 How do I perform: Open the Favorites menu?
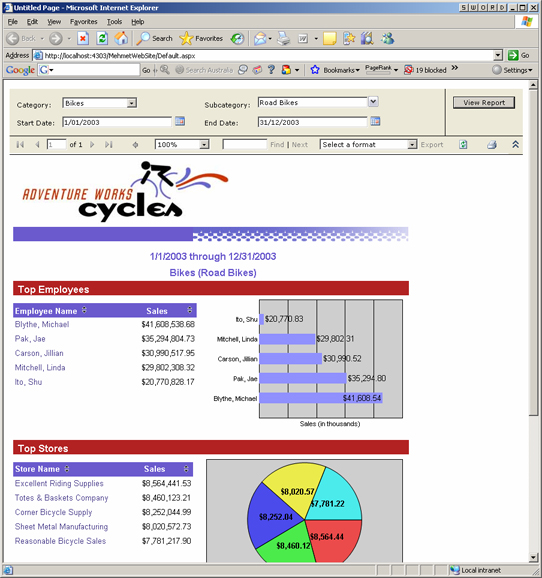pyautogui.click(x=84, y=22)
